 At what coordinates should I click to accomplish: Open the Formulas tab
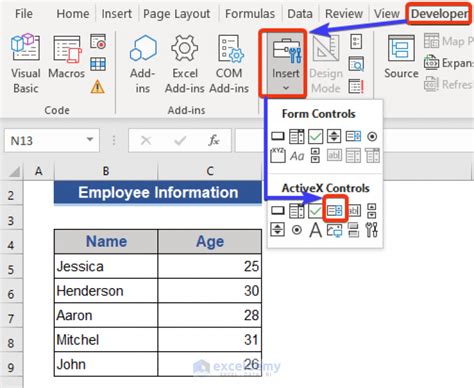coord(250,14)
